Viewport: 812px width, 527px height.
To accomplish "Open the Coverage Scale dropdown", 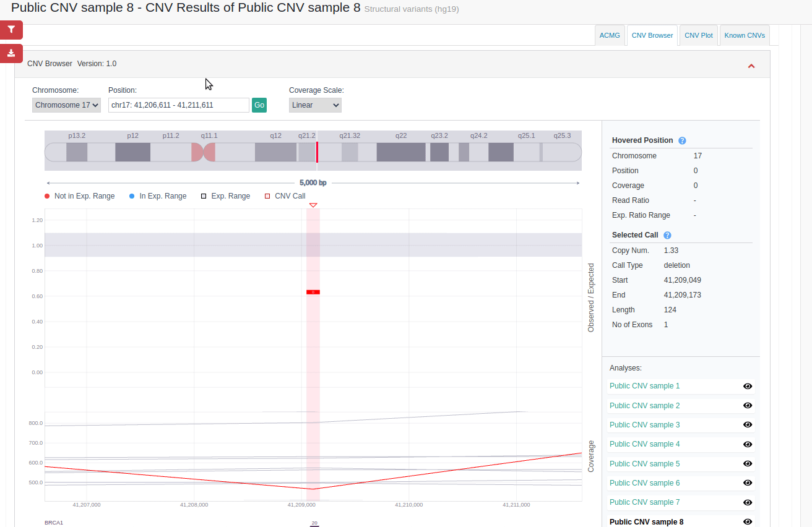I will (315, 105).
